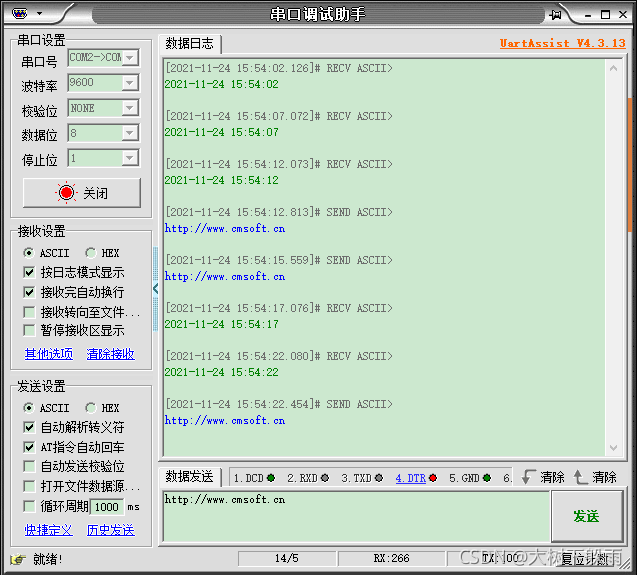Viewport: 637px width, 575px height.
Task: Expand the stop bits 1 dropdown
Action: (130, 158)
